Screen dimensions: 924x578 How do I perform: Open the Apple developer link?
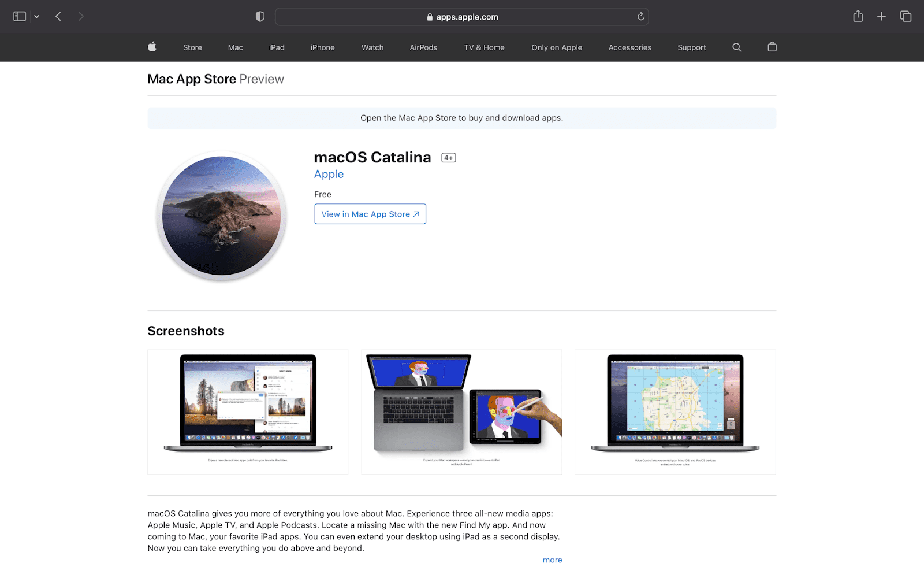(329, 174)
